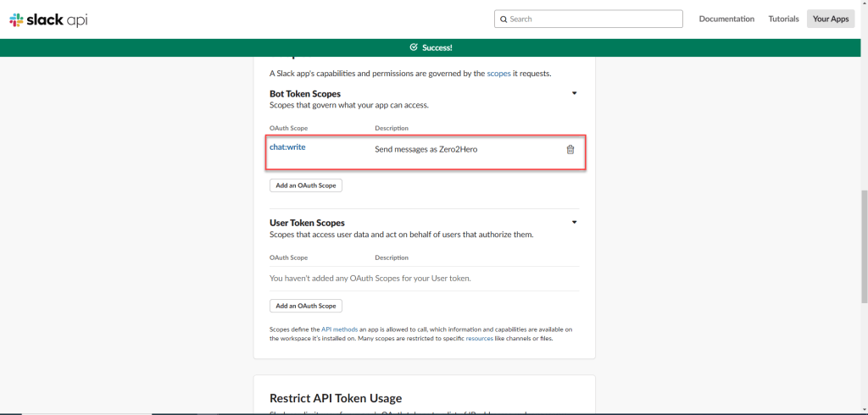Focus the Search input field
Image resolution: width=868 pixels, height=415 pixels.
point(593,19)
